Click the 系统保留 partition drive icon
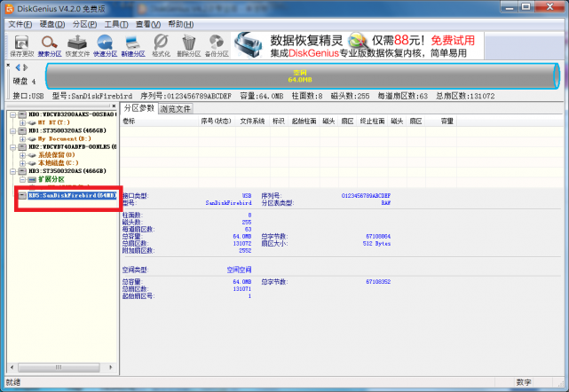The width and height of the screenshot is (569, 392). click(x=32, y=155)
